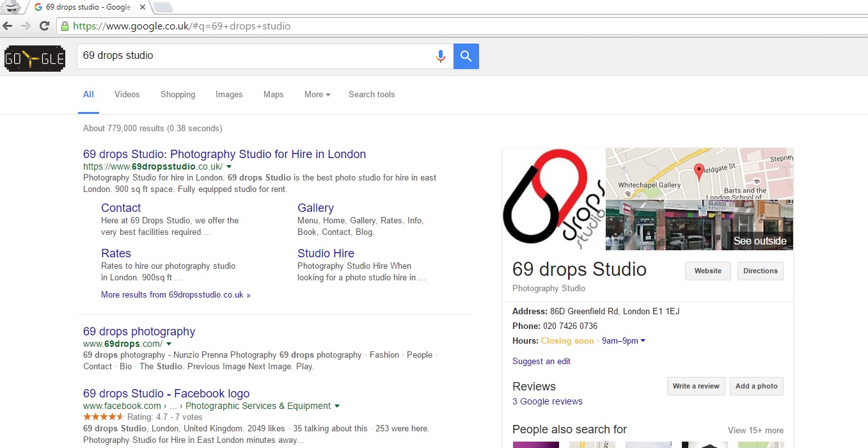Image resolution: width=868 pixels, height=448 pixels.
Task: Click the microphone voice search icon
Action: point(440,56)
